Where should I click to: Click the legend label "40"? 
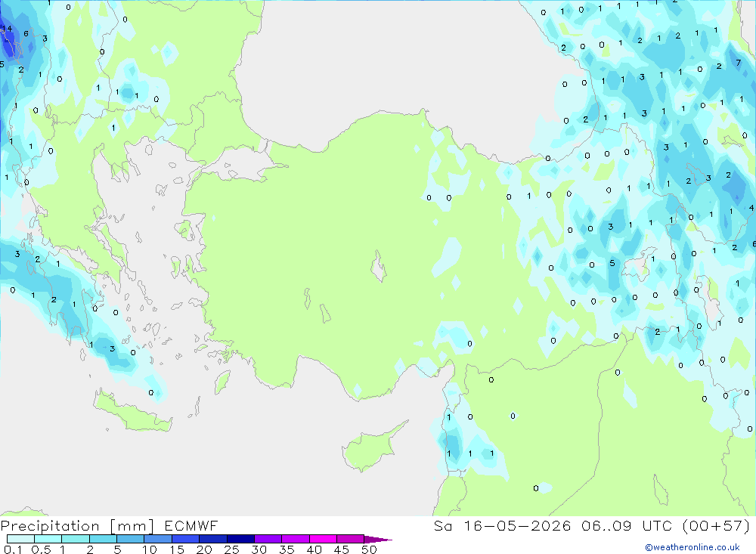(314, 549)
